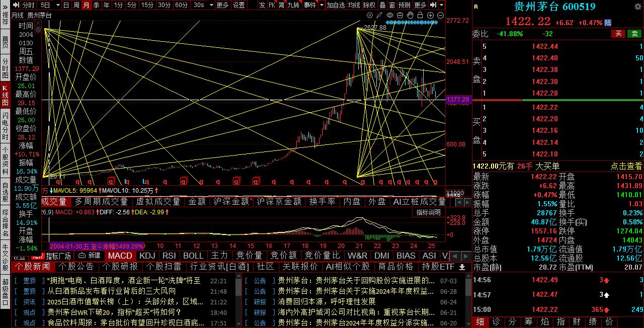Select the BOLL indicator tab
644x328 pixels.
pyautogui.click(x=193, y=256)
